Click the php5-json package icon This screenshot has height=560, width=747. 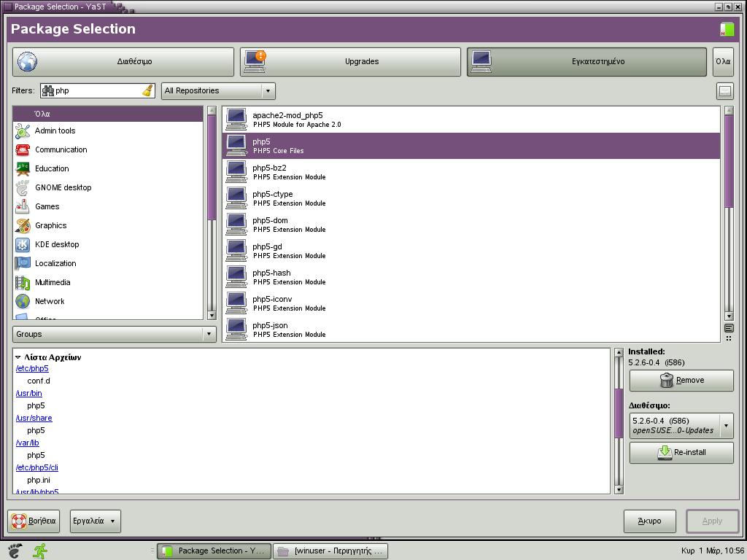point(236,329)
